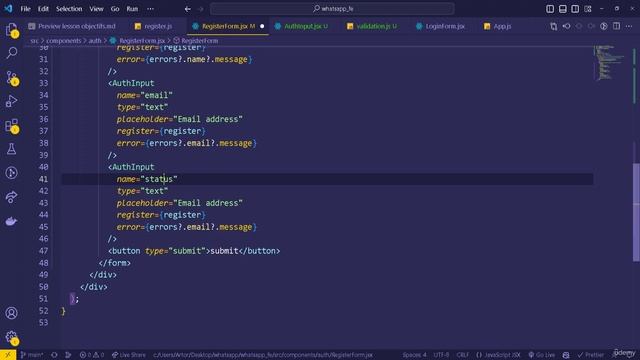Open errors and warnings count in status bar
This screenshot has width=640, height=360.
(x=92, y=355)
